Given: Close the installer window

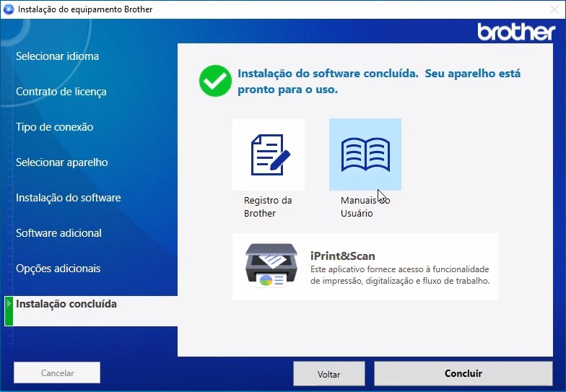Looking at the screenshot, I should coord(554,9).
